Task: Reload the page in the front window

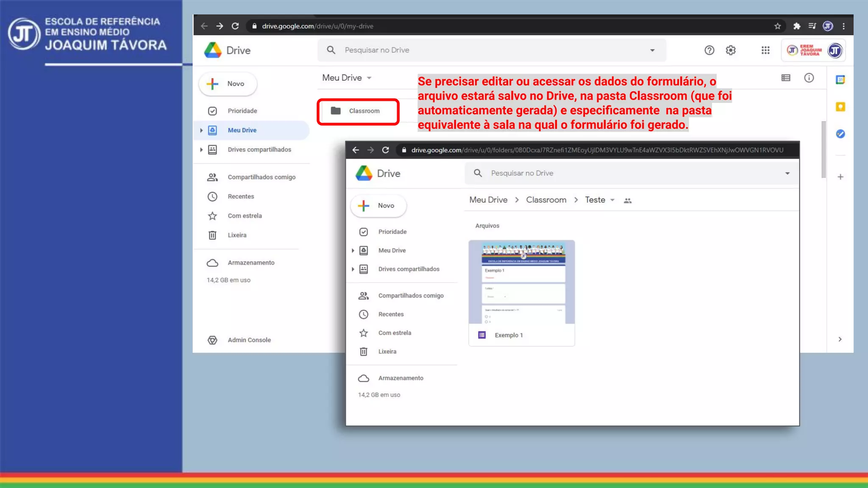Action: 385,150
